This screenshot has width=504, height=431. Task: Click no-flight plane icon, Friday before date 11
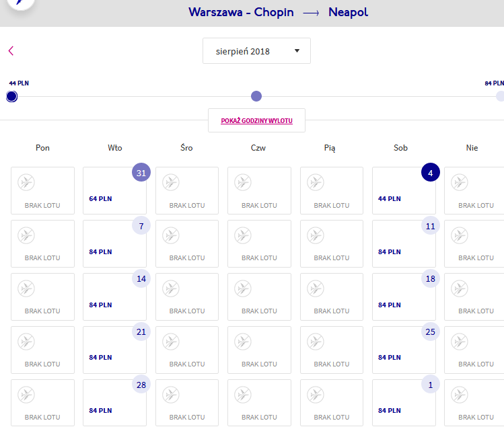[x=316, y=235]
